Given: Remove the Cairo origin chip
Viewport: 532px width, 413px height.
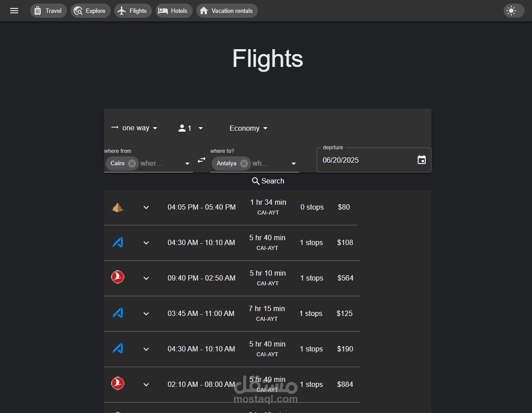Looking at the screenshot, I should tap(132, 164).
